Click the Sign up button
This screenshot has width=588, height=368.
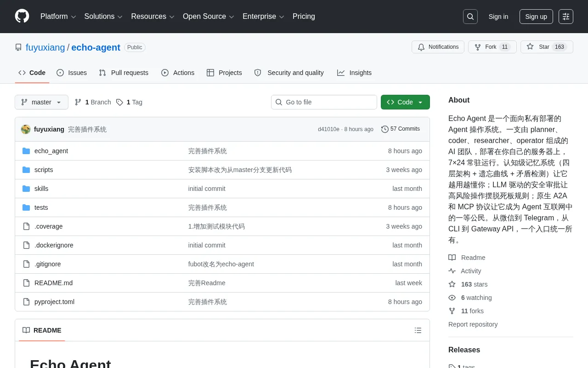tap(536, 17)
